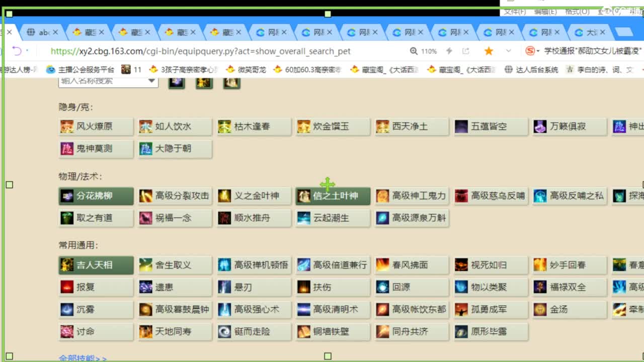The image size is (644, 362).
Task: Select the 高级反哺之私 skill
Action: pos(570,196)
